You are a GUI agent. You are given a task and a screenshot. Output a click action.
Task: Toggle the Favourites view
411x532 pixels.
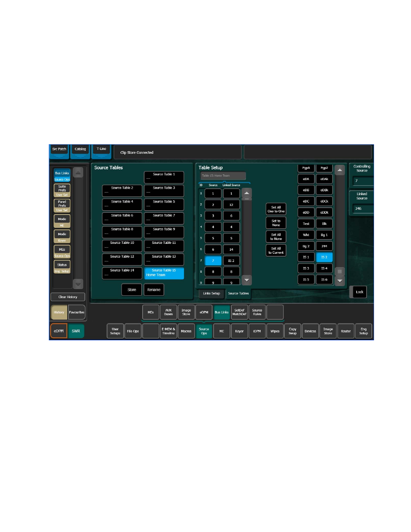pos(77,312)
